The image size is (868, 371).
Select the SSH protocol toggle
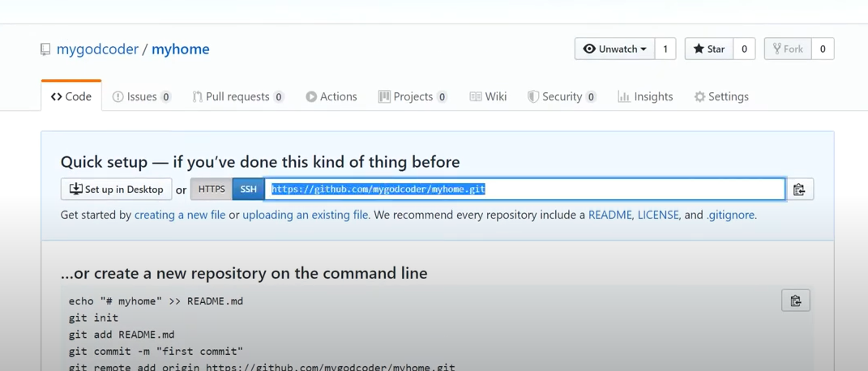(x=249, y=189)
